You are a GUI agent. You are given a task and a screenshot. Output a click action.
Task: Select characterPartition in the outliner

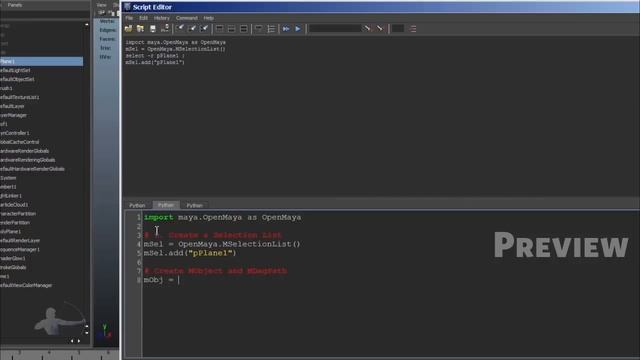coord(18,214)
